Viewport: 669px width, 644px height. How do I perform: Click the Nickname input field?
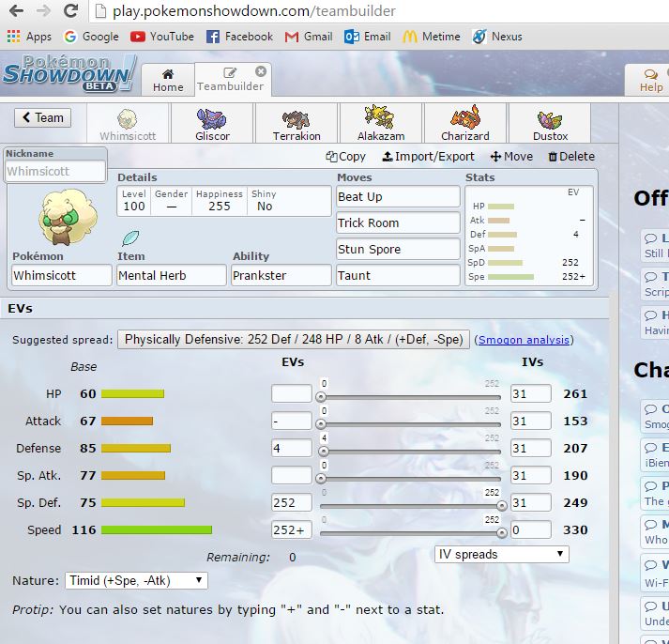click(55, 172)
